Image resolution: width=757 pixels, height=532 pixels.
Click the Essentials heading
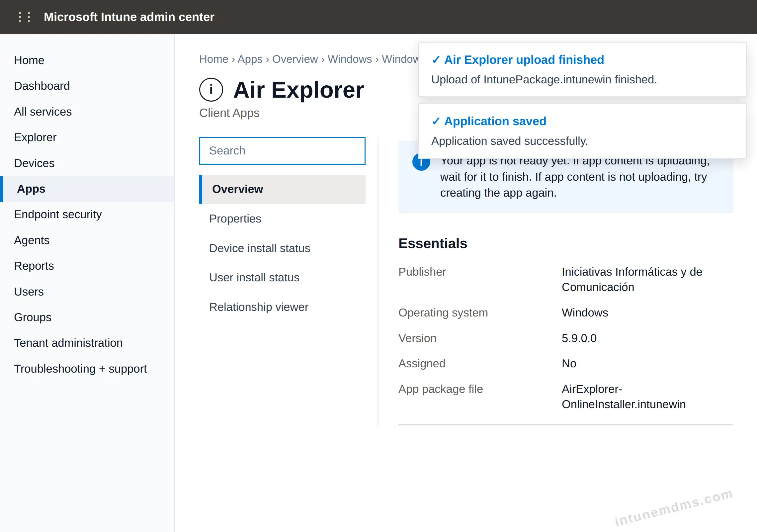click(x=433, y=243)
